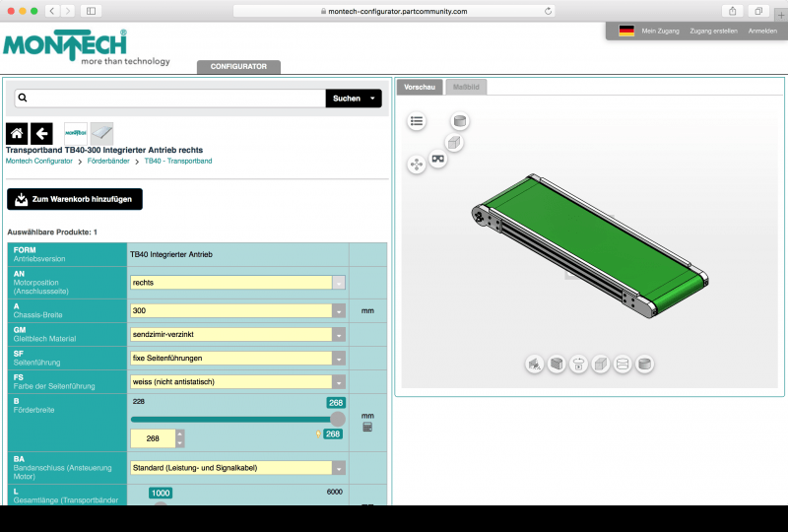Open the Förderbänder breadcrumb link
This screenshot has height=532, width=788.
tap(108, 161)
